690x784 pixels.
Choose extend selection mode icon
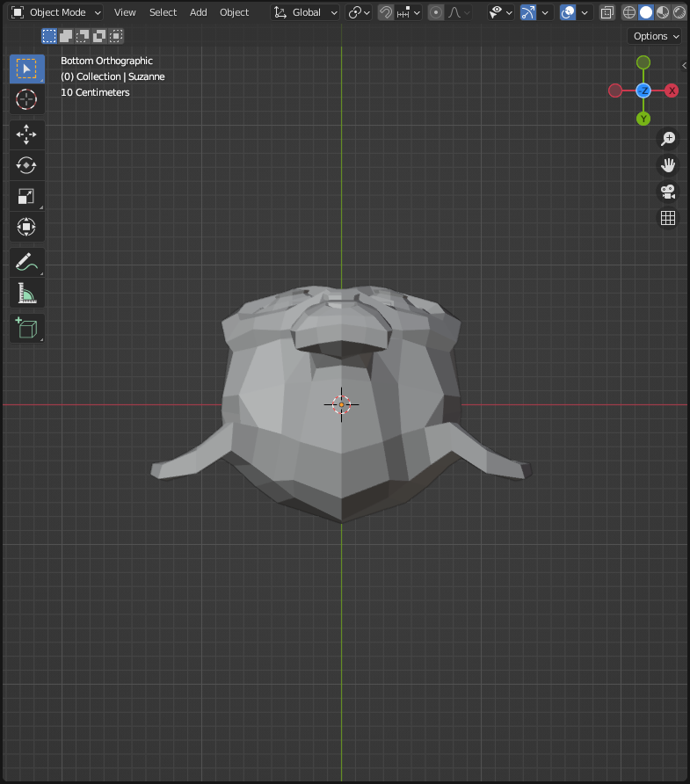(x=66, y=36)
